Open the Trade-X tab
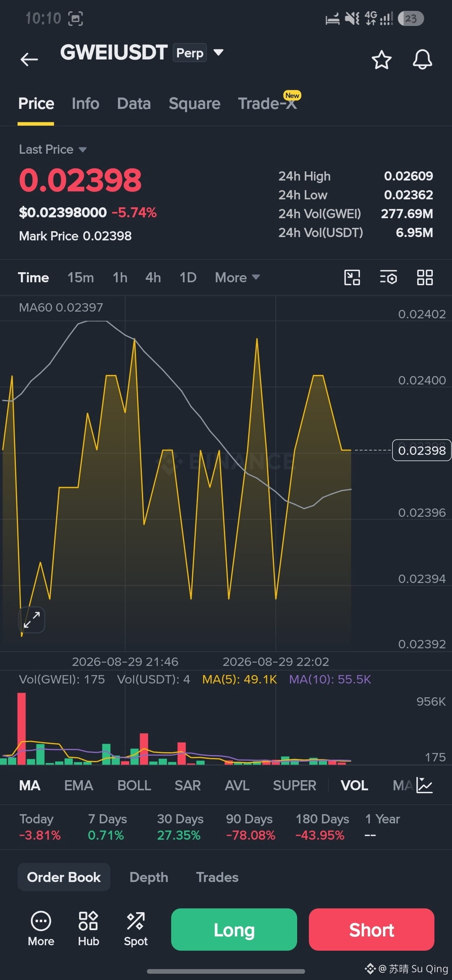Image resolution: width=452 pixels, height=980 pixels. click(268, 103)
